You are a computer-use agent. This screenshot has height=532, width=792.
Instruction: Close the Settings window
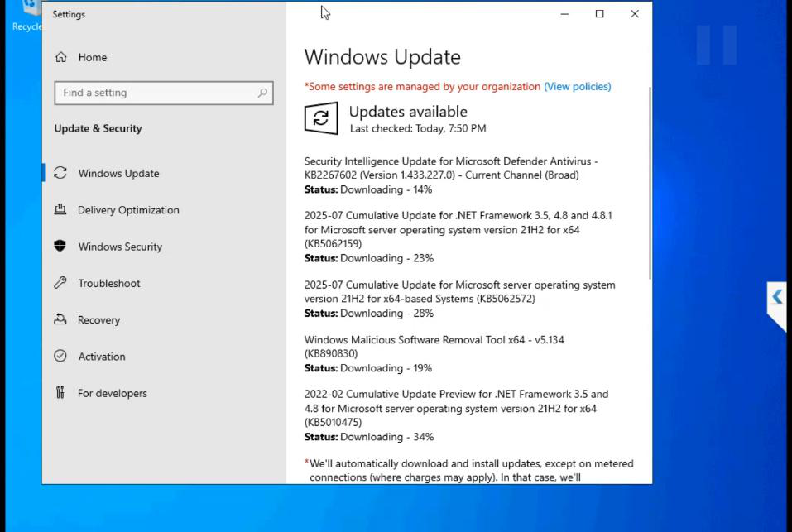tap(635, 14)
